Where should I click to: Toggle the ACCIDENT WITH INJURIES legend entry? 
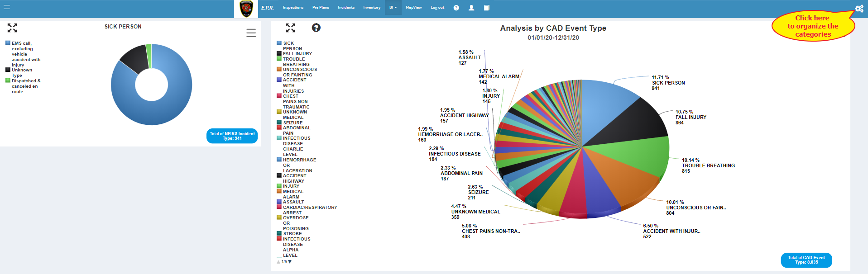pyautogui.click(x=292, y=85)
